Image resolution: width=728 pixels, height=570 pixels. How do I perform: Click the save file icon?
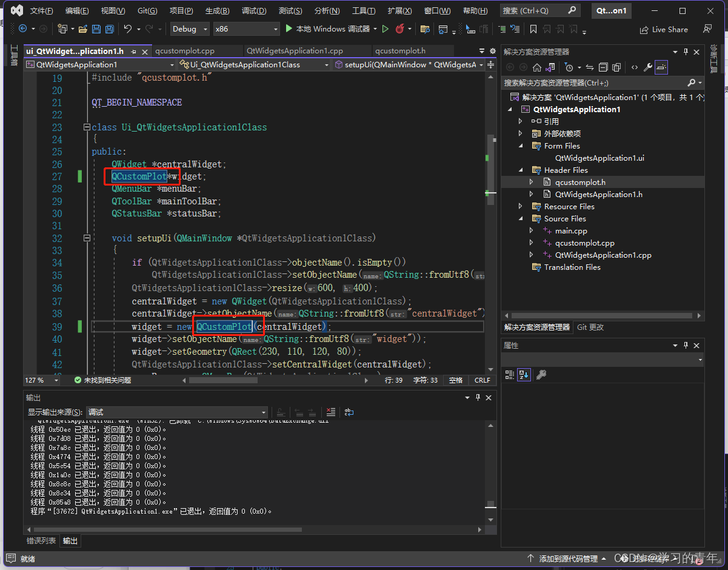96,29
